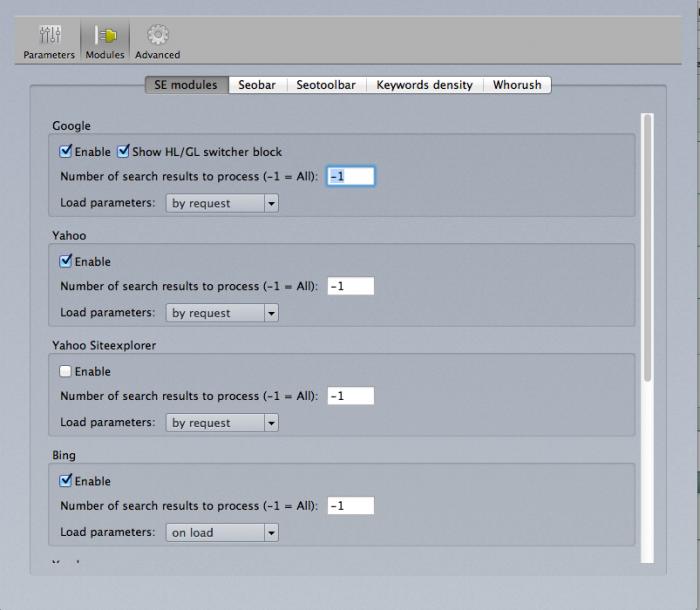Open Yahoo Siteexplorer Load parameters dropdown
700x610 pixels.
point(222,423)
